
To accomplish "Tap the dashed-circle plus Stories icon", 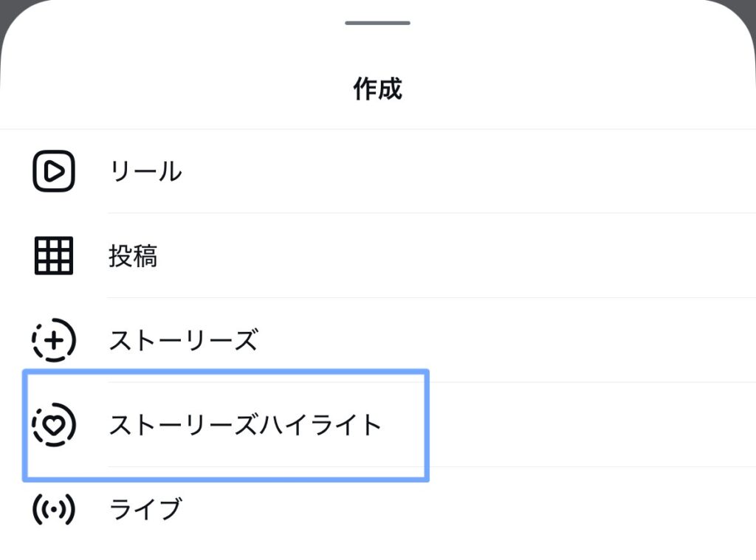I will coord(54,341).
